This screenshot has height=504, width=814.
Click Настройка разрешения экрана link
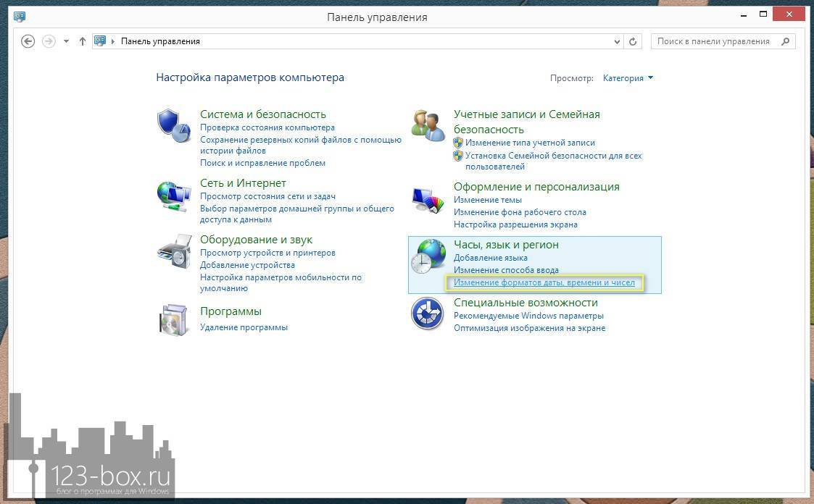[x=515, y=224]
